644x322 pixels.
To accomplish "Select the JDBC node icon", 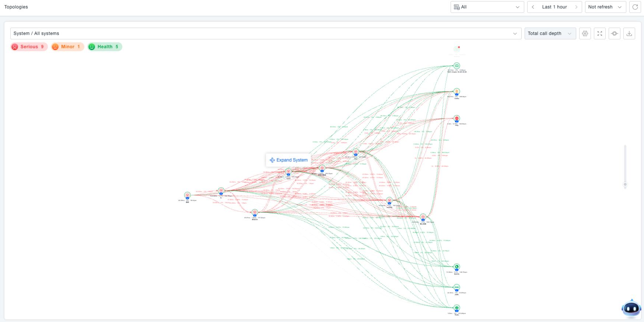I will coord(457,287).
